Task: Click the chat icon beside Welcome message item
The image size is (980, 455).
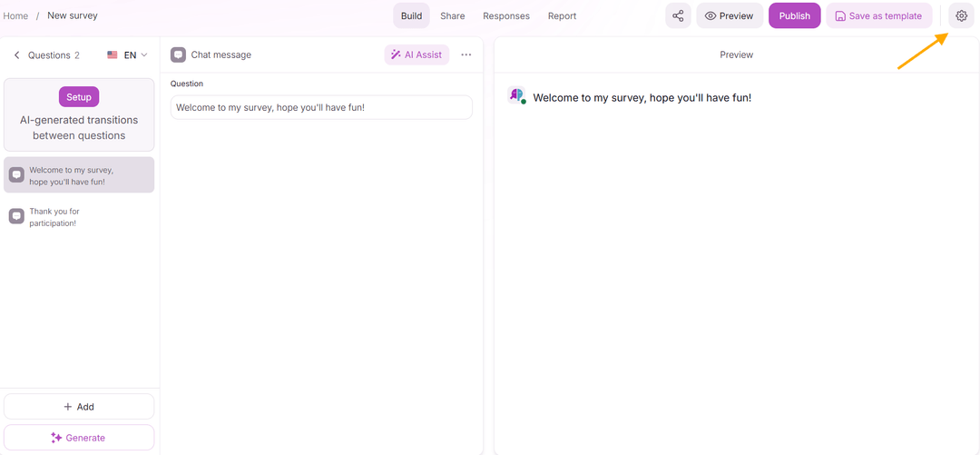Action: (x=16, y=174)
